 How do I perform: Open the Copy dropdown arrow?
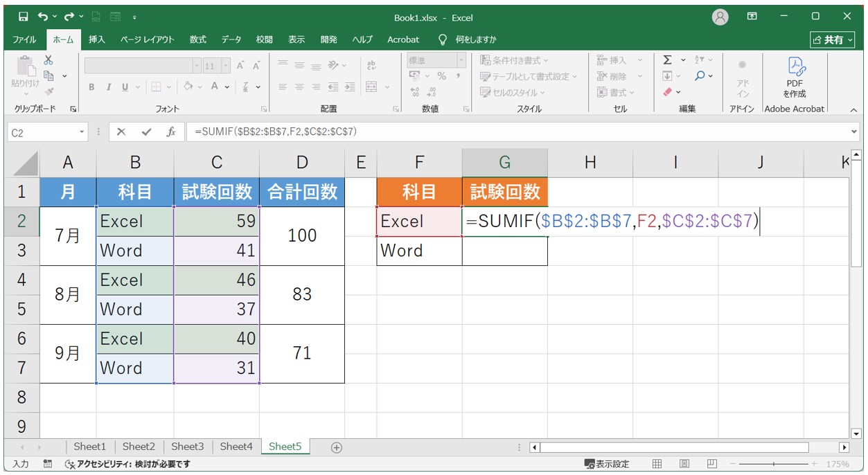[x=64, y=75]
